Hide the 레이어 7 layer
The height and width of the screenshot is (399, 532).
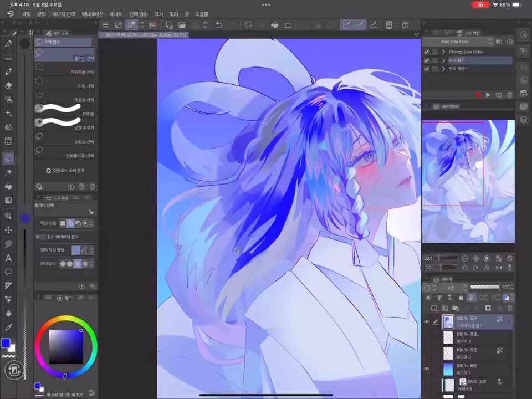coord(427,369)
